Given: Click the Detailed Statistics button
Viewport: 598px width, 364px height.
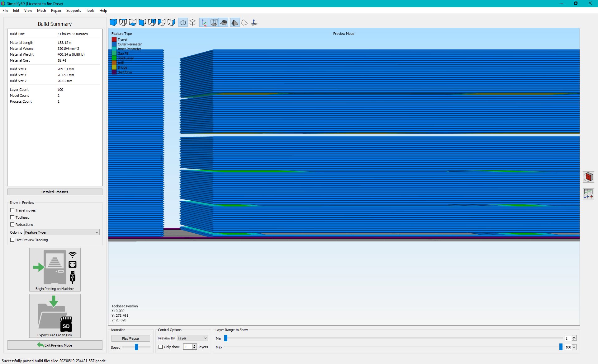Looking at the screenshot, I should coord(55,192).
